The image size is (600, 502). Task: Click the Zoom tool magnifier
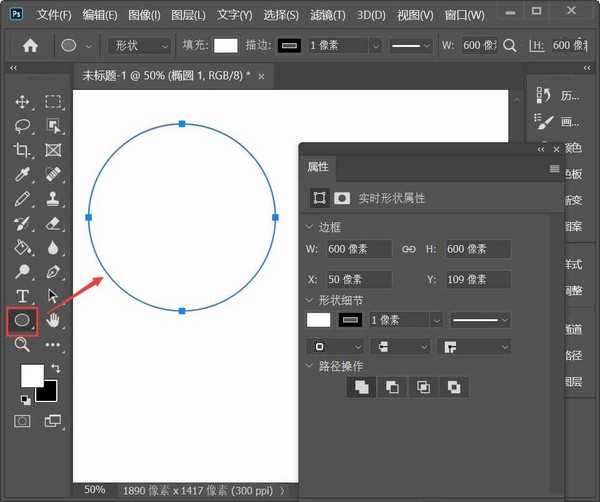click(x=21, y=344)
